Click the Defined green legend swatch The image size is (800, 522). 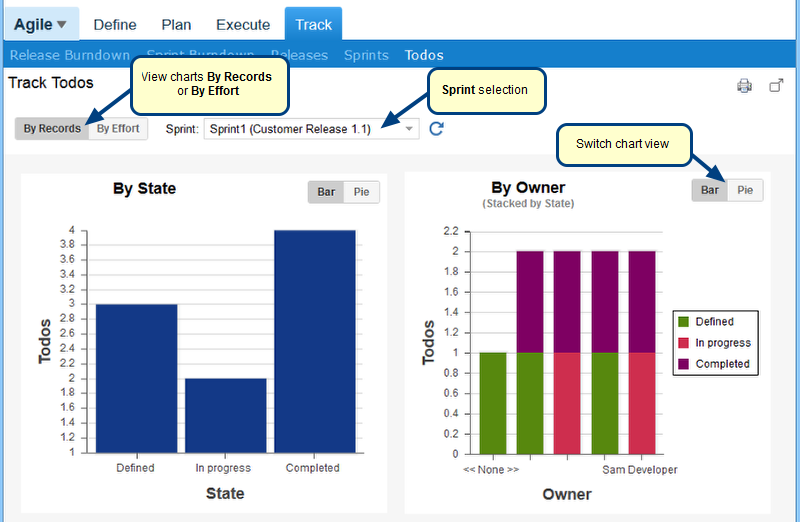pyautogui.click(x=684, y=322)
